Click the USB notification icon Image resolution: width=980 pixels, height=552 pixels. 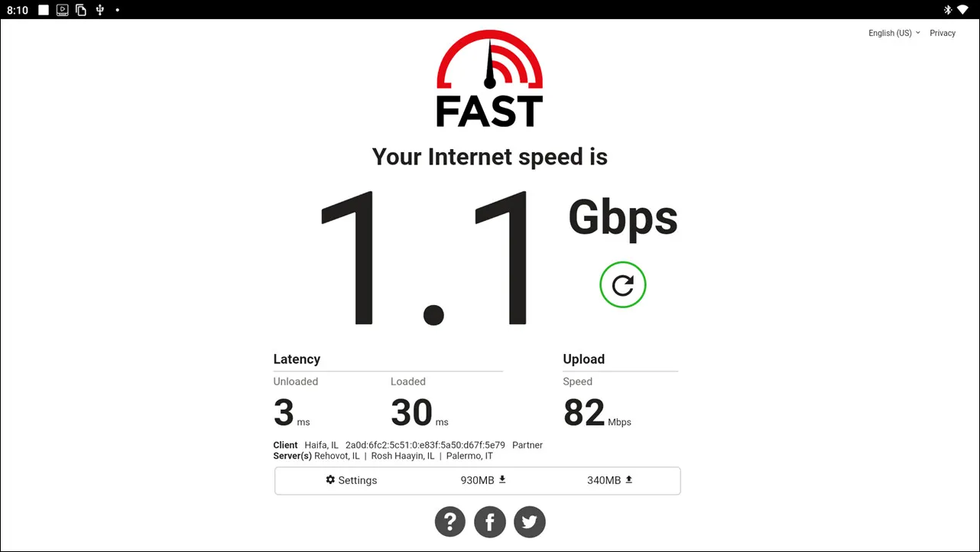click(99, 10)
